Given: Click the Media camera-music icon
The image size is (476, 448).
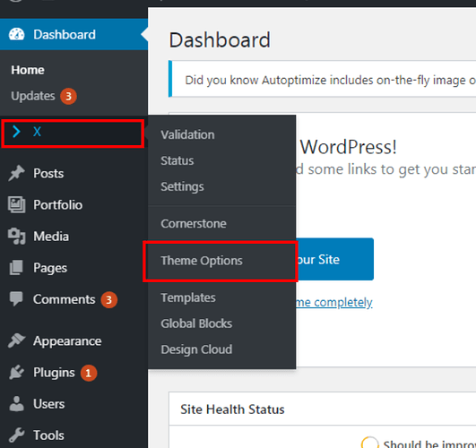Looking at the screenshot, I should coord(16,237).
